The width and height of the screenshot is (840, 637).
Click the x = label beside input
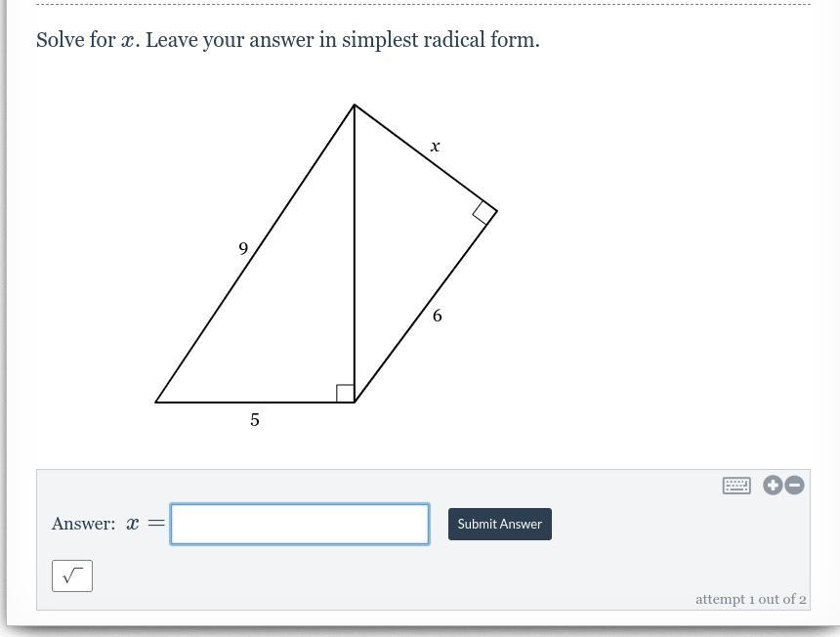[x=146, y=524]
